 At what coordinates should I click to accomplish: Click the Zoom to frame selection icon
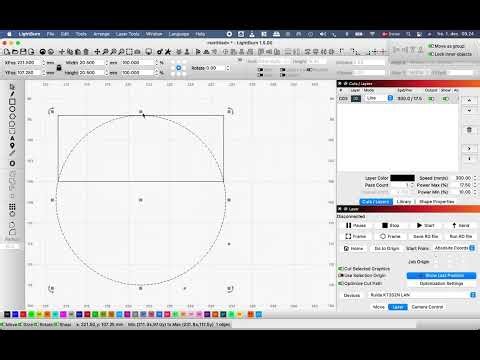click(x=129, y=52)
